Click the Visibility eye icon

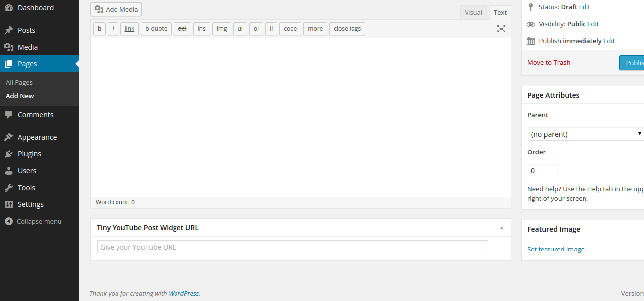click(531, 24)
